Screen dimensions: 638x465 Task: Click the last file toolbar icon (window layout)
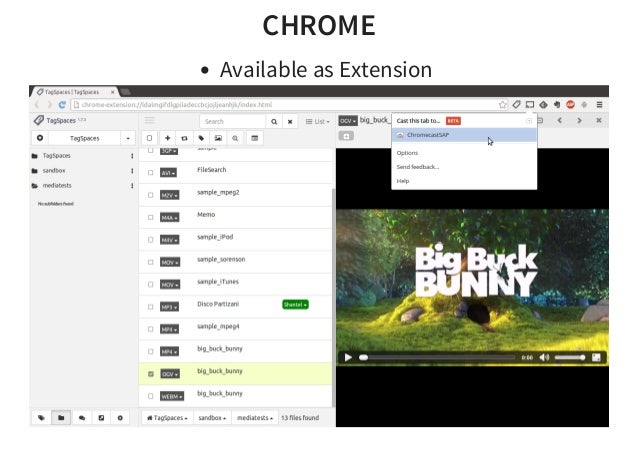[x=255, y=138]
